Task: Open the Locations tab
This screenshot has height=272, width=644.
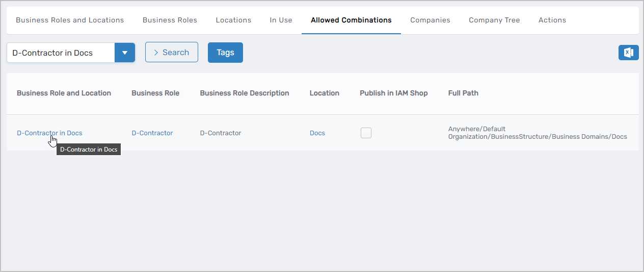Action: pos(233,20)
